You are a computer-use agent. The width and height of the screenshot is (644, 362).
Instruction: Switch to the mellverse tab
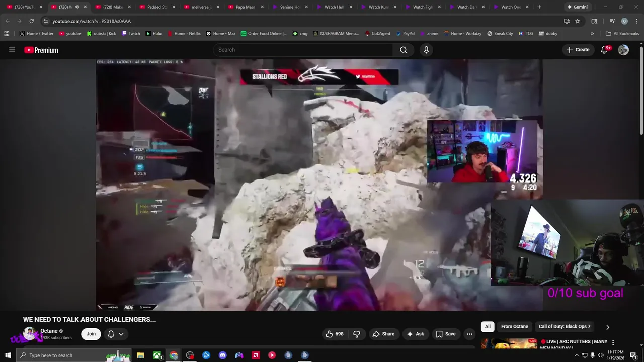[x=202, y=7]
